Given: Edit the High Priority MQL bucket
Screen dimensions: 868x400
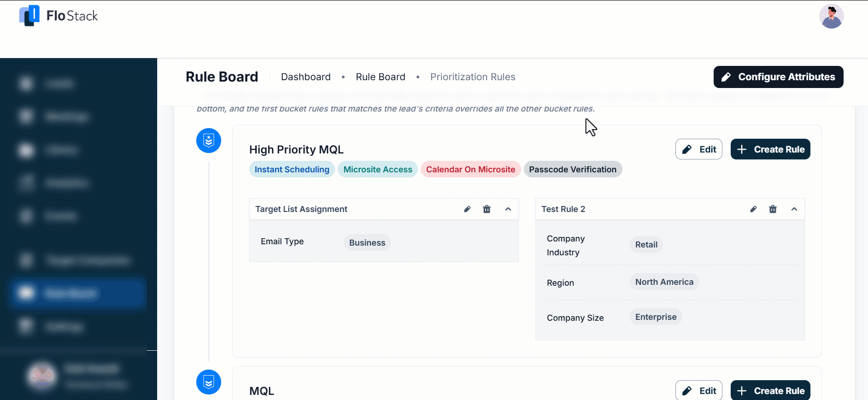Looking at the screenshot, I should click(698, 149).
